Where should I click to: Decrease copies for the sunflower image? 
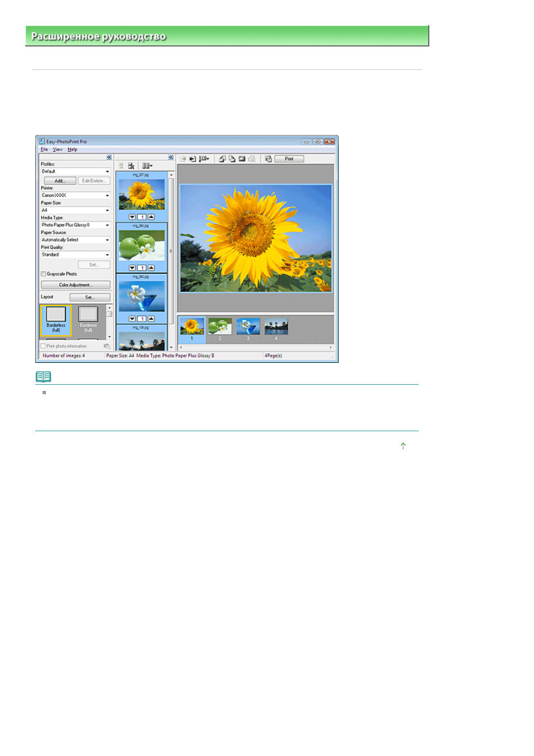[x=132, y=217]
